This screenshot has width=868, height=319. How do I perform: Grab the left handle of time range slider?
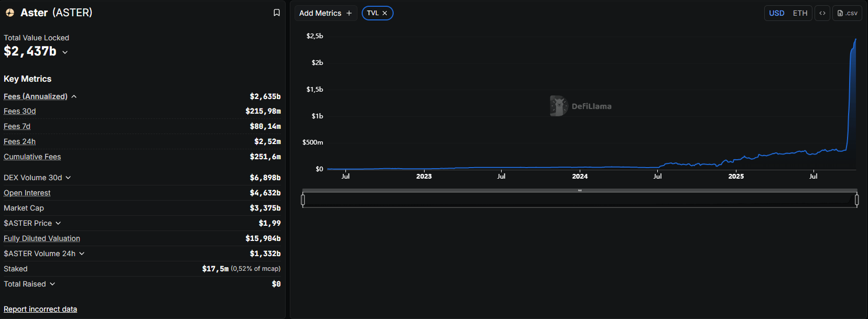303,200
